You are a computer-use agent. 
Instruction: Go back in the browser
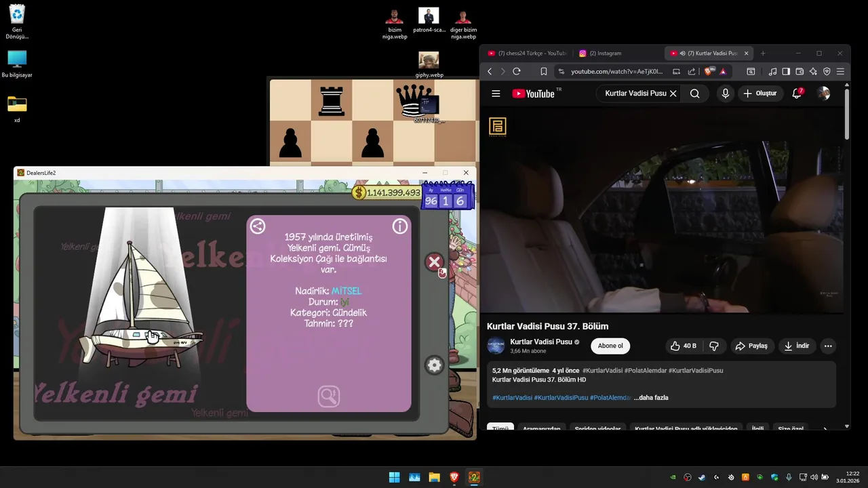(490, 71)
